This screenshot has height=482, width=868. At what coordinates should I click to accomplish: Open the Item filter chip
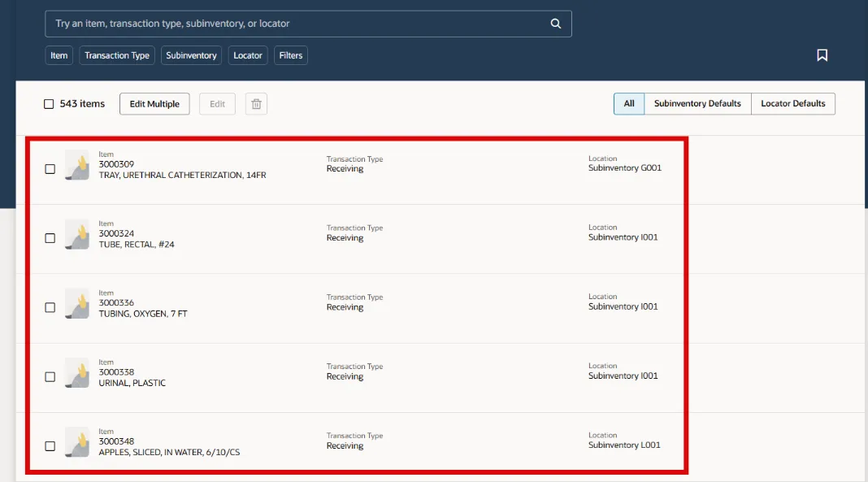[59, 55]
